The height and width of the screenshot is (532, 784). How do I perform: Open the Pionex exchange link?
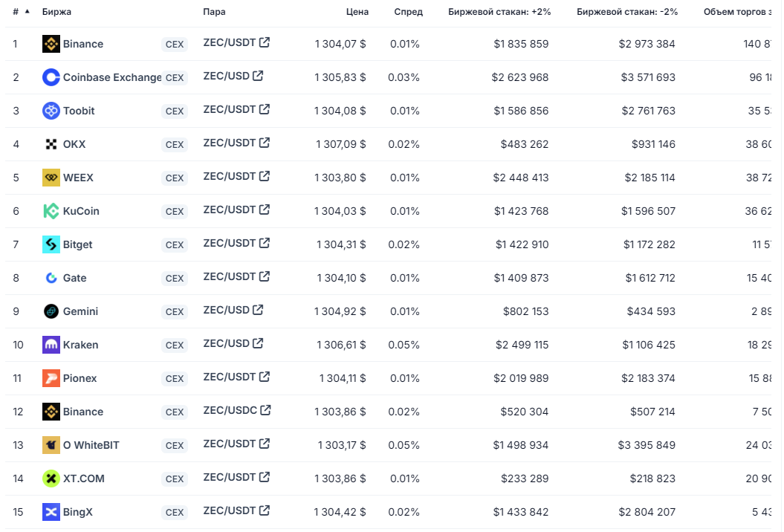[x=80, y=378]
